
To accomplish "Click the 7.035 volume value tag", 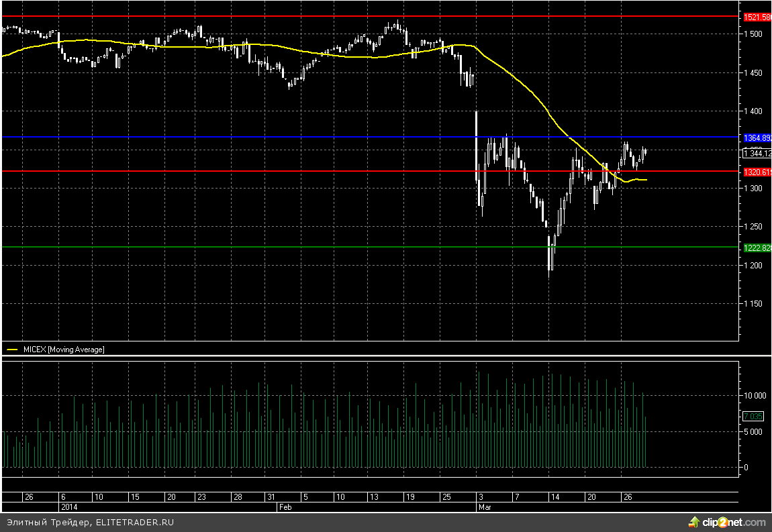I will point(753,417).
